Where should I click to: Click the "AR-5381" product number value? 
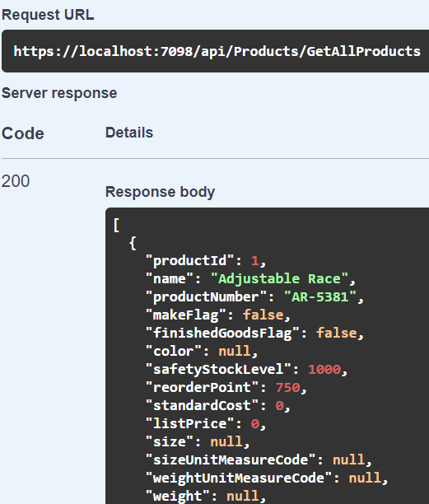pos(320,296)
